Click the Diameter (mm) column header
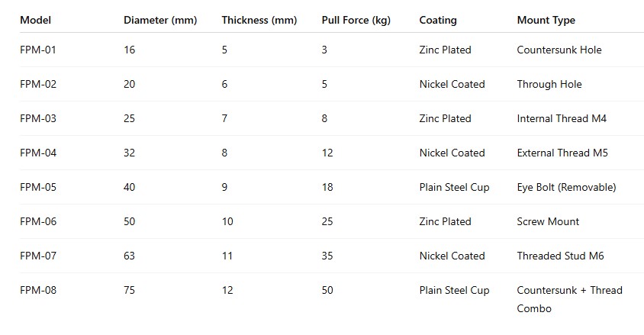This screenshot has height=335, width=644. point(160,20)
